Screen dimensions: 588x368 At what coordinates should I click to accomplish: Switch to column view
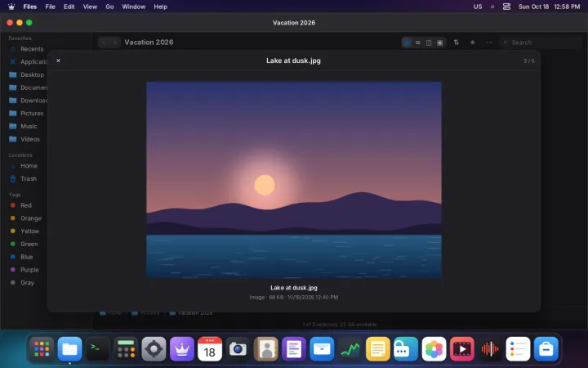click(429, 43)
